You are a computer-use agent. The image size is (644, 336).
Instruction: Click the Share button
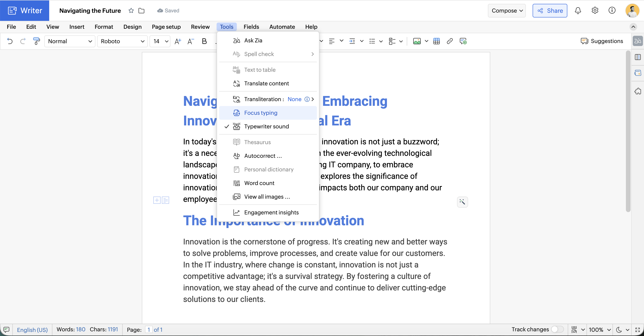coord(550,10)
